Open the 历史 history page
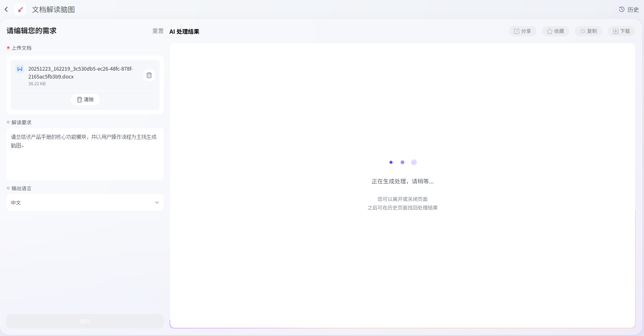Screen dimensions: 644x336 pyautogui.click(x=629, y=10)
